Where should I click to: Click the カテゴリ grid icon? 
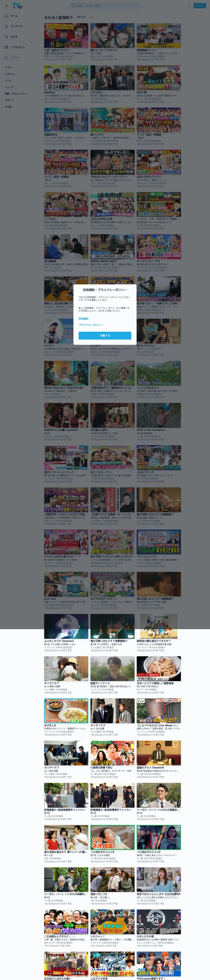pyautogui.click(x=7, y=58)
